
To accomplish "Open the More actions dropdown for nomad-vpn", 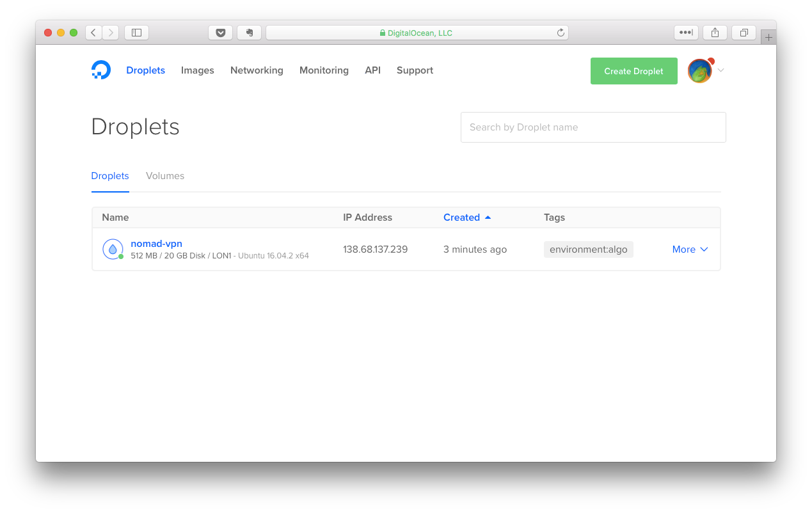I will pos(690,249).
